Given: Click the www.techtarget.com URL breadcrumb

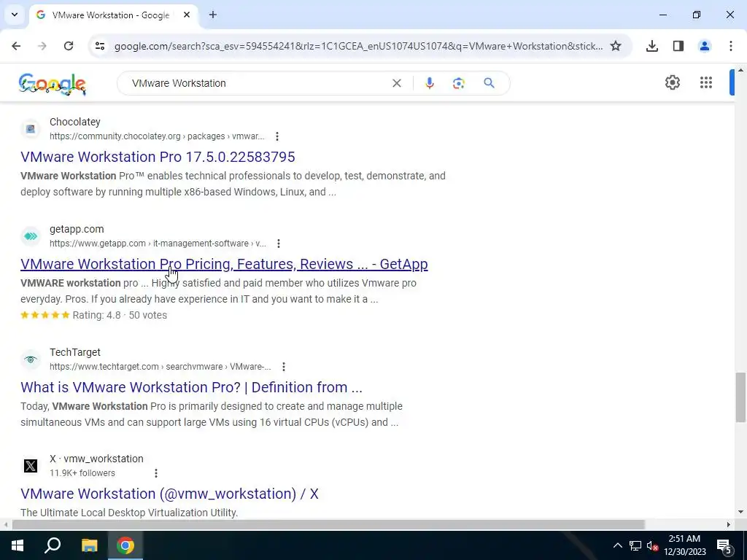Looking at the screenshot, I should (160, 367).
